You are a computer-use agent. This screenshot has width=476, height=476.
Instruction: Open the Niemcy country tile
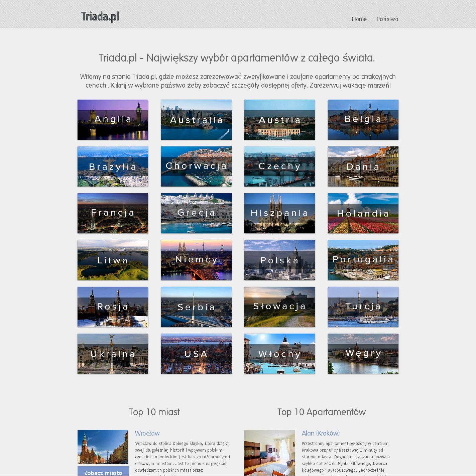coord(196,260)
